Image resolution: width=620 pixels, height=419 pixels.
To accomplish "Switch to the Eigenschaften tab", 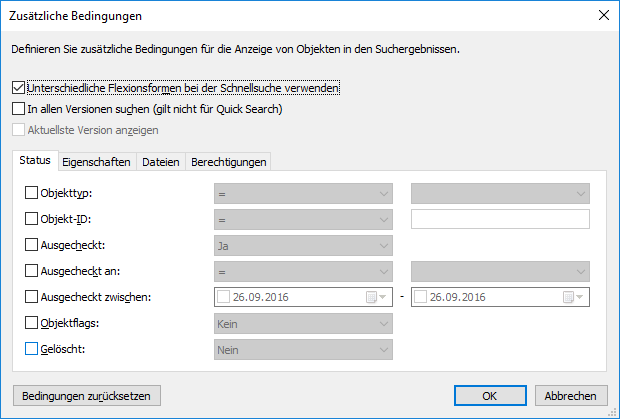I will (x=96, y=162).
